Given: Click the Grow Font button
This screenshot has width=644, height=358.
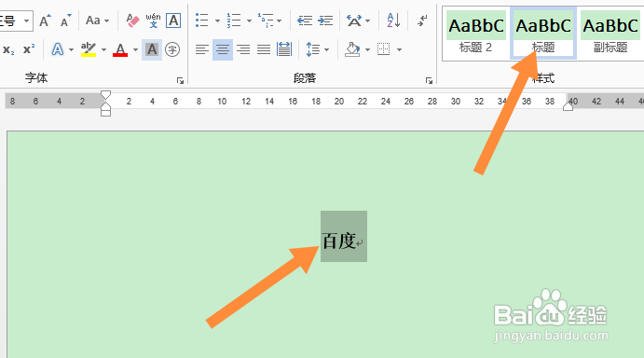Looking at the screenshot, I should click(45, 21).
